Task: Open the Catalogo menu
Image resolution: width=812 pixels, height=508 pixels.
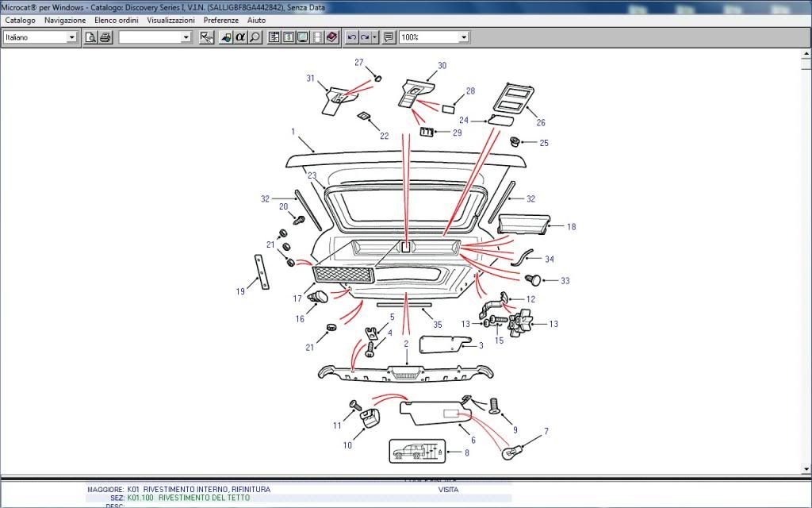Action: [x=20, y=20]
